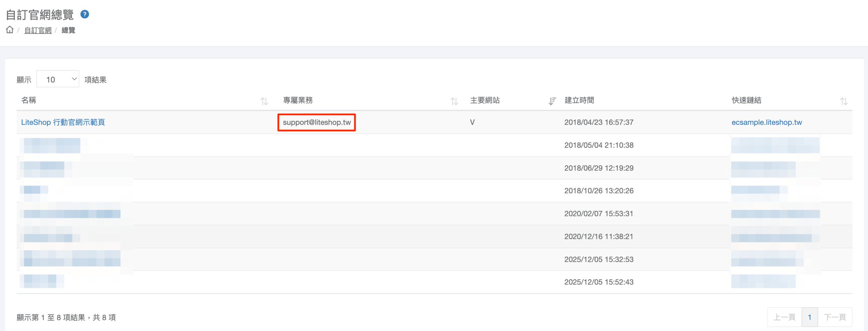Sort by 主要網站 column sort icon
The image size is (868, 331).
(552, 101)
